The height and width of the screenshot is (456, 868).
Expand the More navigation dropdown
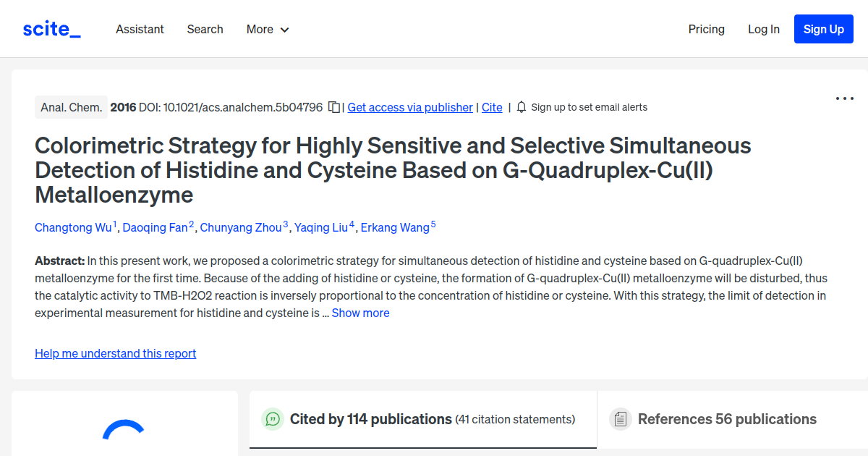[267, 29]
